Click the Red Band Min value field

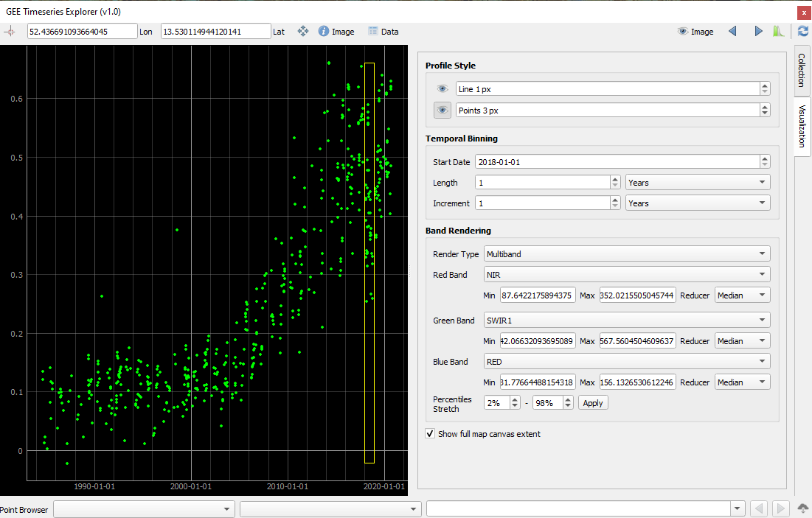point(538,295)
